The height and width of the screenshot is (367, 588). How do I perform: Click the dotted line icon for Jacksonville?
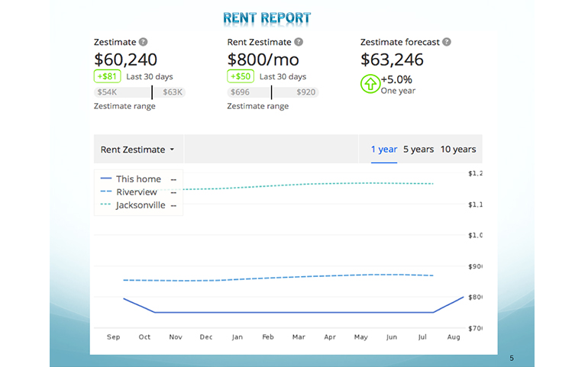(x=105, y=205)
